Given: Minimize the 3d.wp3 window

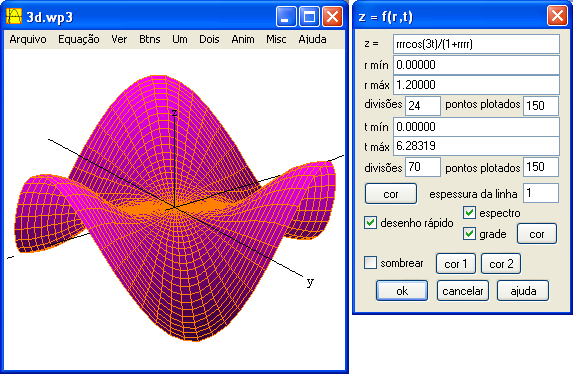Looking at the screenshot, I should [x=286, y=17].
